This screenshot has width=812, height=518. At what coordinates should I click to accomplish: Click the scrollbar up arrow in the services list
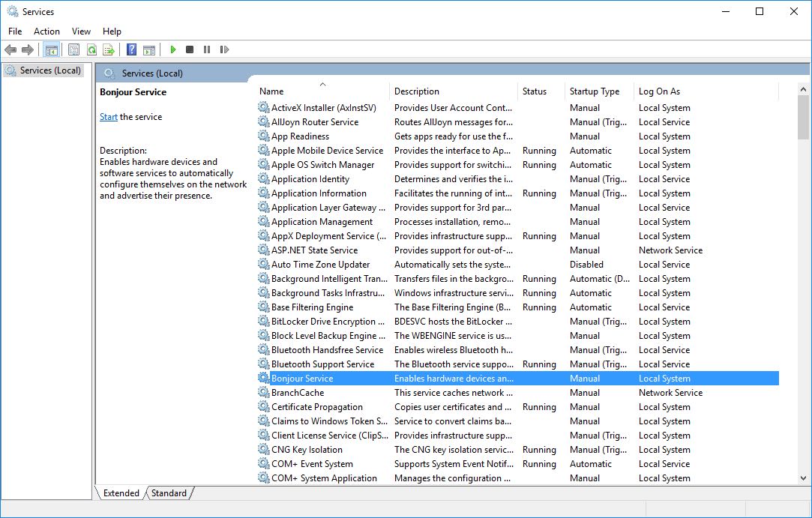point(803,90)
